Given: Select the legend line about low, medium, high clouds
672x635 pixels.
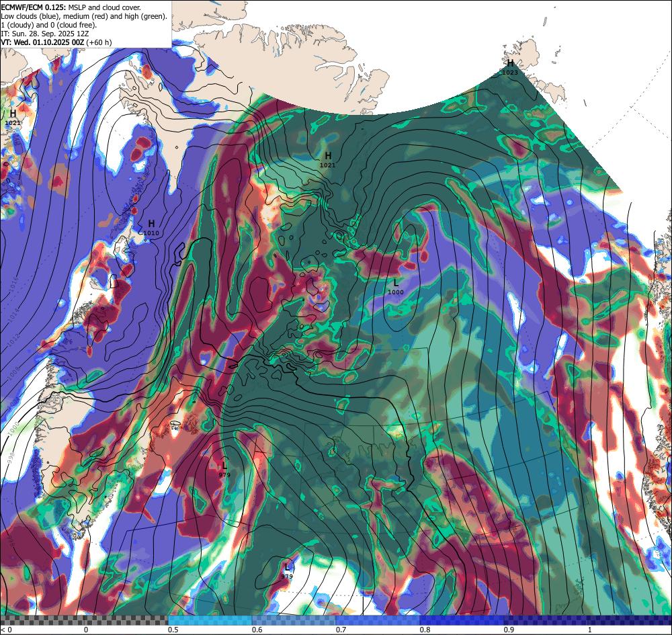Looking at the screenshot, I should [x=84, y=16].
